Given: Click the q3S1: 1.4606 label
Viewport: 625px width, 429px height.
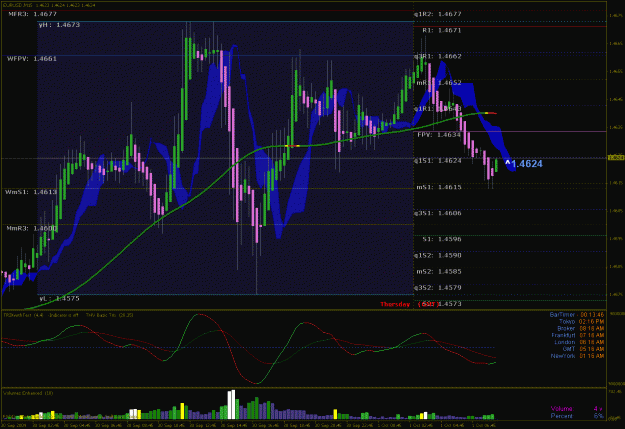Looking at the screenshot, I should click(x=437, y=213).
